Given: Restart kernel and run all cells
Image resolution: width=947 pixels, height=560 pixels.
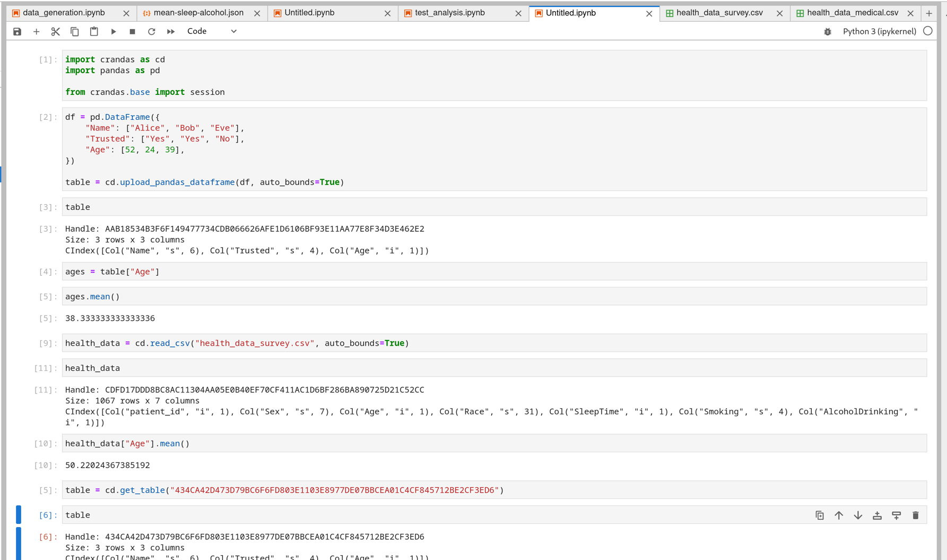Looking at the screenshot, I should pos(171,31).
